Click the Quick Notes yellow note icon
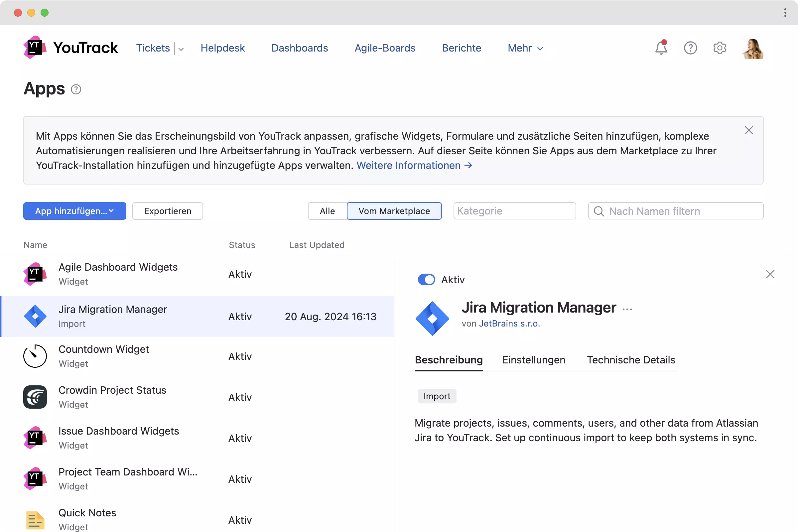Image resolution: width=798 pixels, height=532 pixels. tap(35, 519)
